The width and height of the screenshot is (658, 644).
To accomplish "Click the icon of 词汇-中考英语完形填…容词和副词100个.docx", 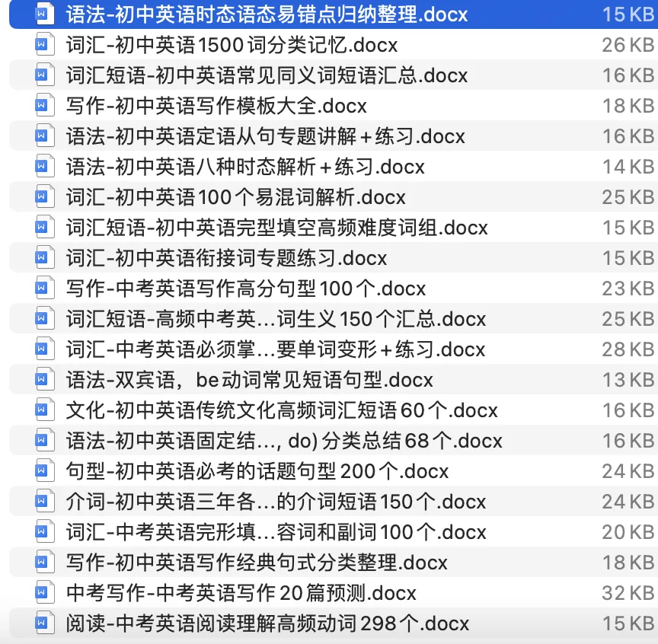I will [44, 531].
